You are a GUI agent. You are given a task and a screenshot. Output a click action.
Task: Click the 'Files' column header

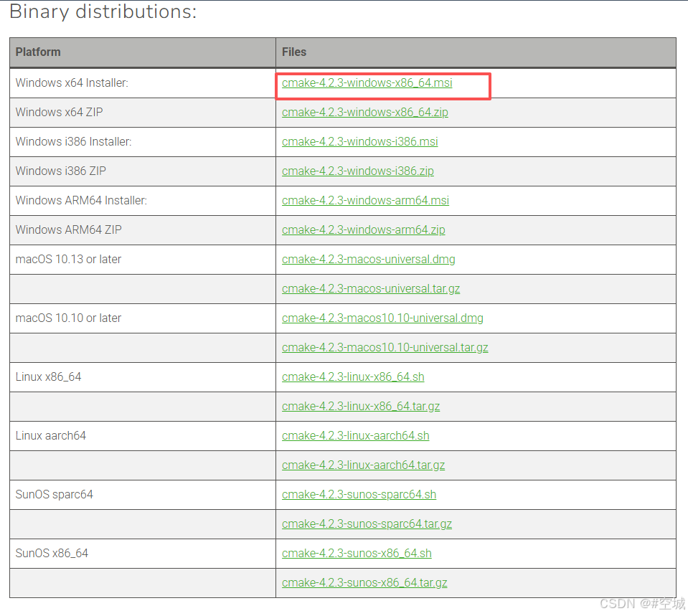(x=476, y=52)
